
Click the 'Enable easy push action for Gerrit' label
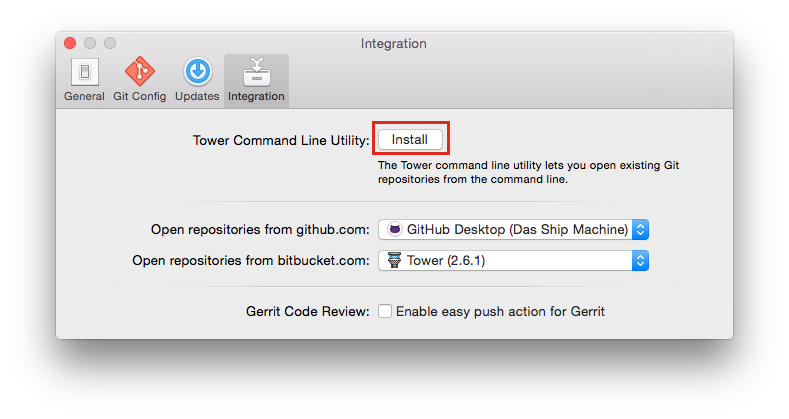(500, 311)
